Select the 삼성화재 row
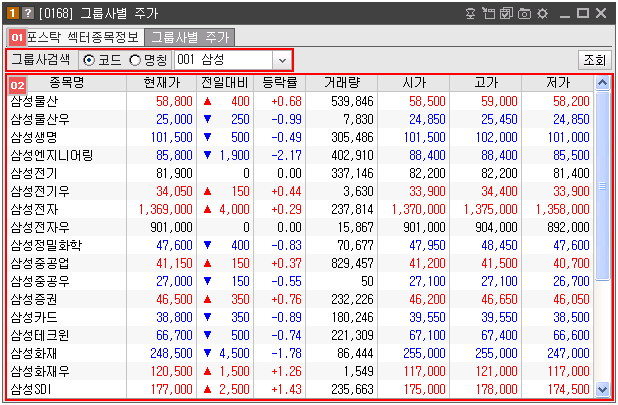The image size is (618, 405). pos(301,354)
